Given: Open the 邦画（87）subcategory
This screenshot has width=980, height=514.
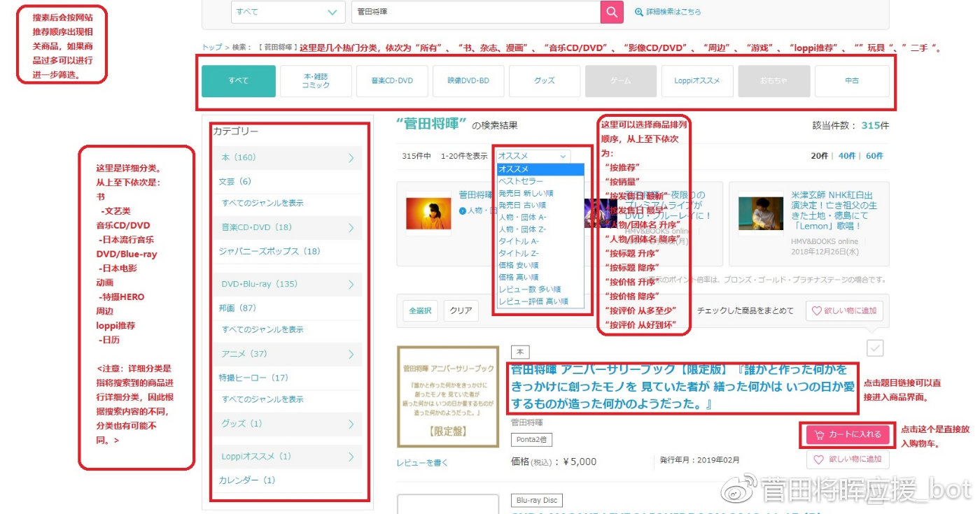Looking at the screenshot, I should tap(237, 308).
